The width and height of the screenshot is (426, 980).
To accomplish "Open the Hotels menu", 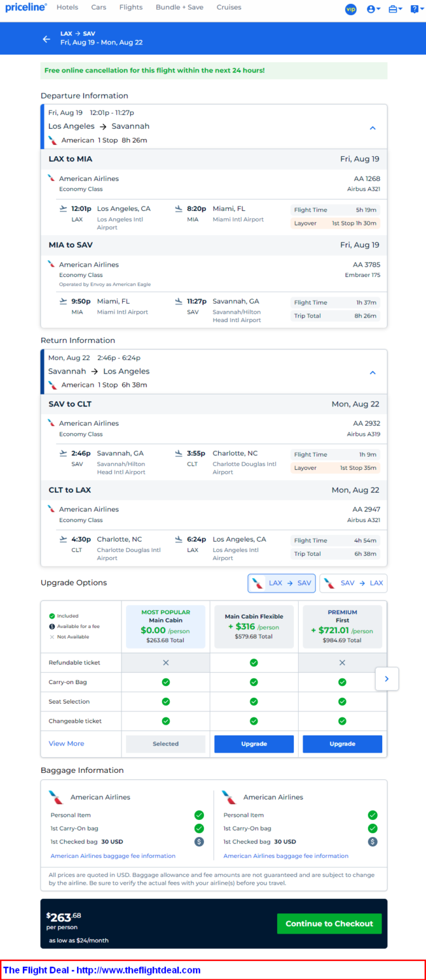I will point(67,8).
